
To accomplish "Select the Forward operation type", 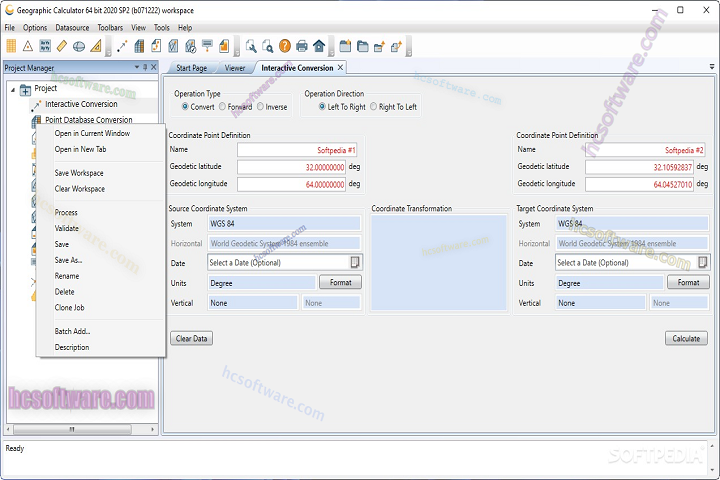I will [225, 107].
